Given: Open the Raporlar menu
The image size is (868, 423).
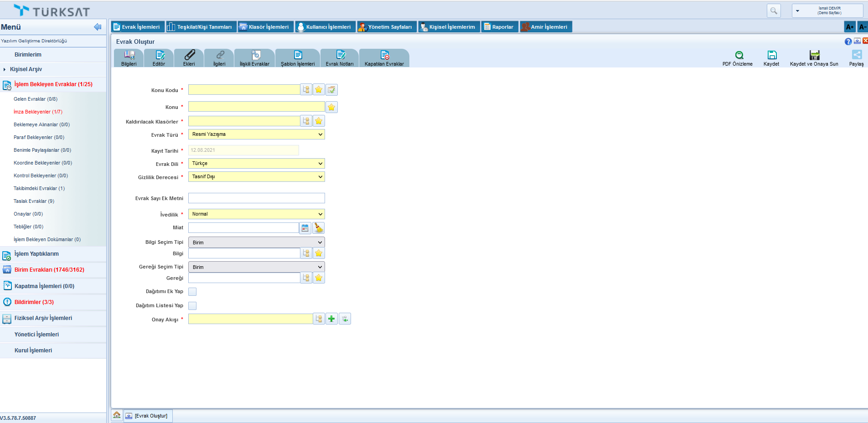Looking at the screenshot, I should coord(500,27).
